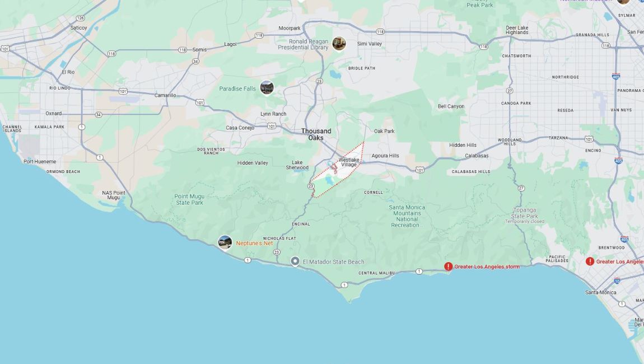Click the Calabasas label
Viewport: 644px width, 364px height.
tap(477, 156)
